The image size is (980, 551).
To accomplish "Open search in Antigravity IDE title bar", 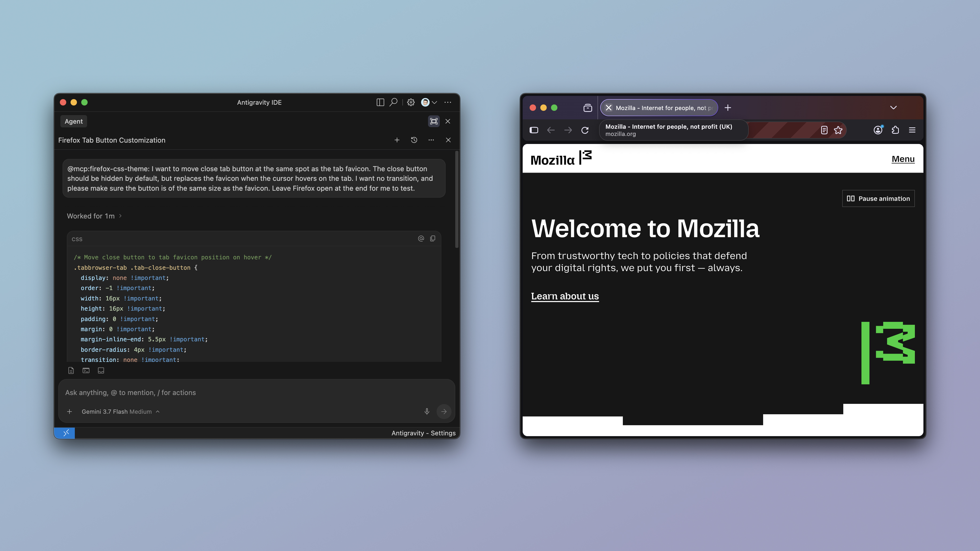I will 393,102.
